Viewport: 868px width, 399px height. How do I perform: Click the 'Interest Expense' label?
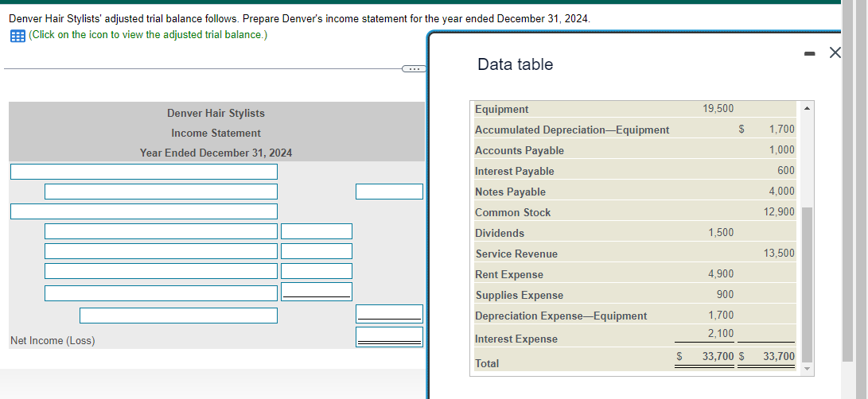[x=516, y=339]
